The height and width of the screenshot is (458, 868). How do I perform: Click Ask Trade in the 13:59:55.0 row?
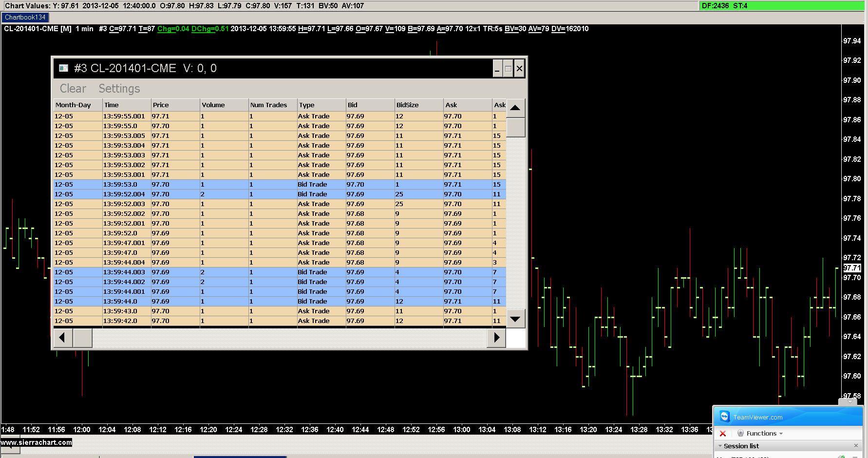tap(314, 126)
